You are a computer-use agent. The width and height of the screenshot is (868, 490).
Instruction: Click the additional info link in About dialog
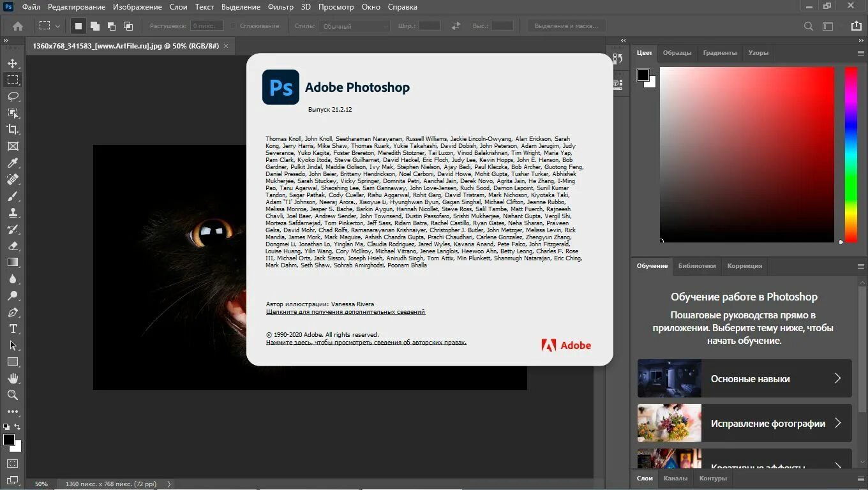point(345,312)
